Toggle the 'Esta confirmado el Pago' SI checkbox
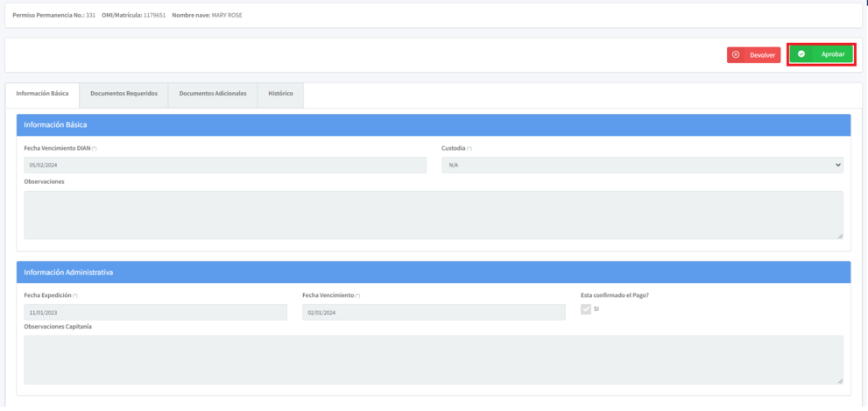The height and width of the screenshot is (411, 868). click(x=586, y=308)
